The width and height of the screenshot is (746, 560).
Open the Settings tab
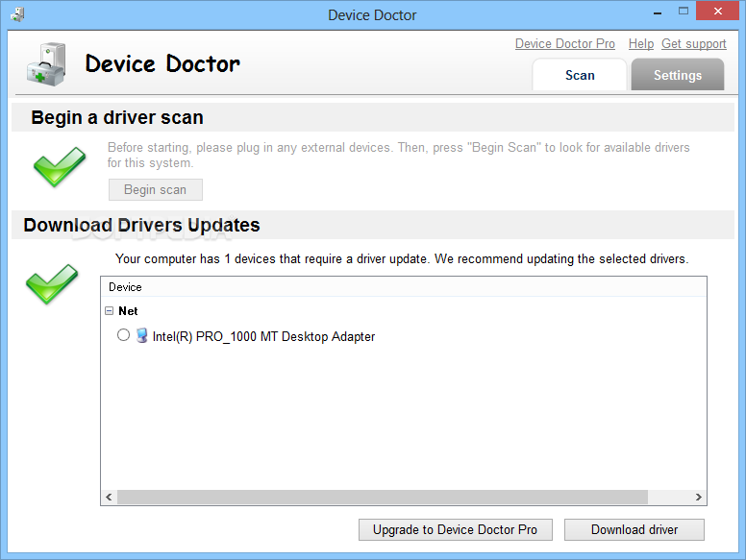click(678, 75)
